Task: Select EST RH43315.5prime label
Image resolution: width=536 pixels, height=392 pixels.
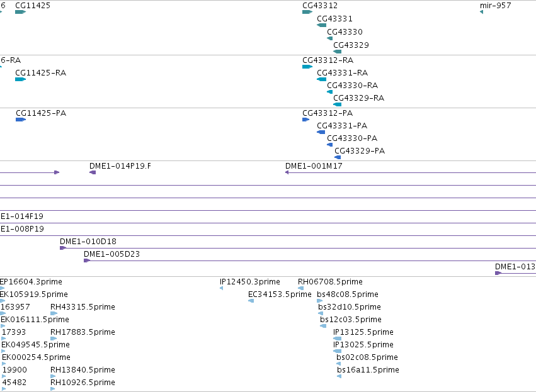Action: 83,307
